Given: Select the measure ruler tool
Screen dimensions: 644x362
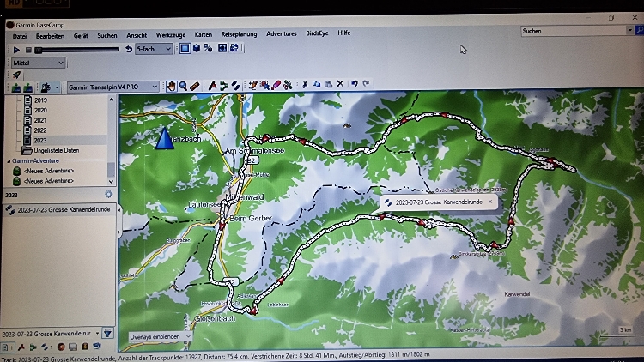Looking at the screenshot, I should 195,86.
